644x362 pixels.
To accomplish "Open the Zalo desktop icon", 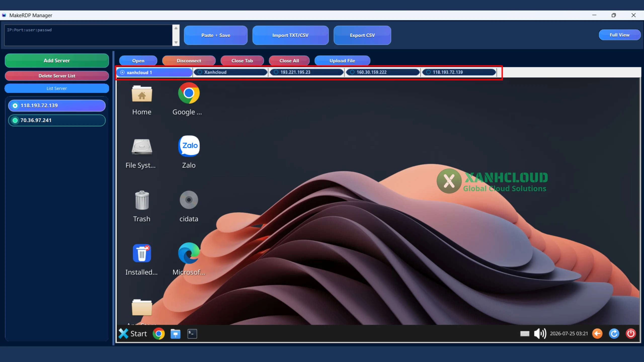I will [189, 152].
